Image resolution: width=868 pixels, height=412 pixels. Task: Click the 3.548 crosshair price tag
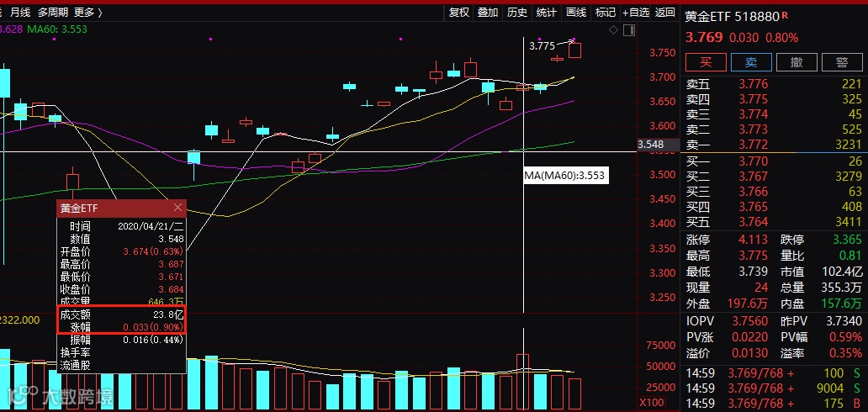[658, 145]
